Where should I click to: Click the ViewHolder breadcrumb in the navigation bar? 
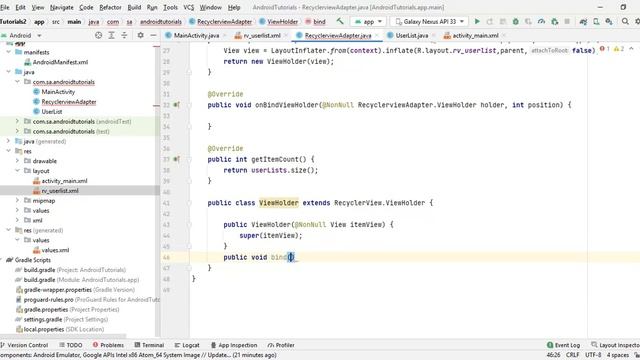coord(278,22)
